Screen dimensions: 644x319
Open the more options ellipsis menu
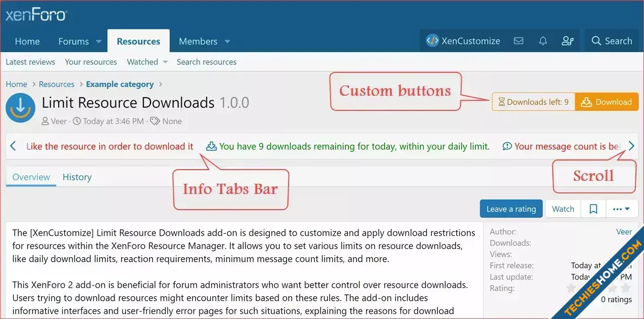click(621, 209)
